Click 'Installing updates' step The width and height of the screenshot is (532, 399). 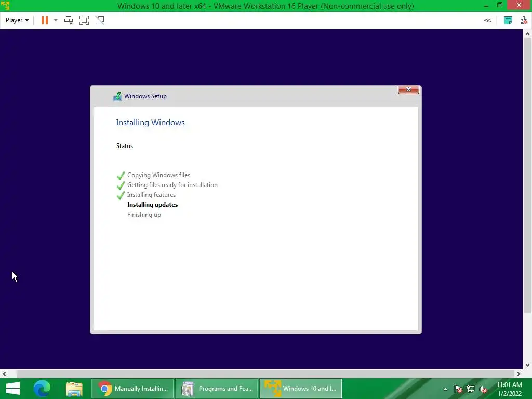tap(152, 205)
